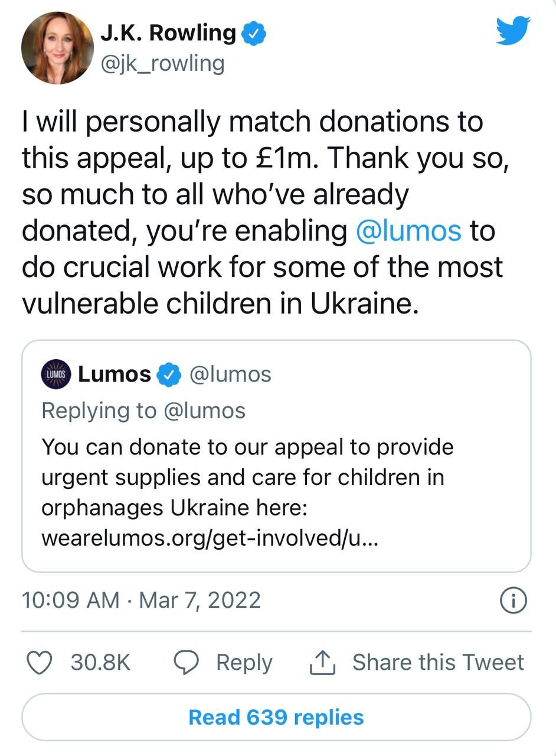Open the wearelumos.org donation link
Screen dimensions: 556x756
click(207, 538)
